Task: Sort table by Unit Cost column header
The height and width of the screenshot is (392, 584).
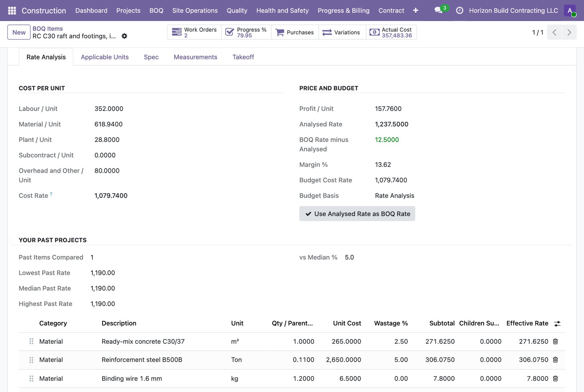Action: coord(347,323)
